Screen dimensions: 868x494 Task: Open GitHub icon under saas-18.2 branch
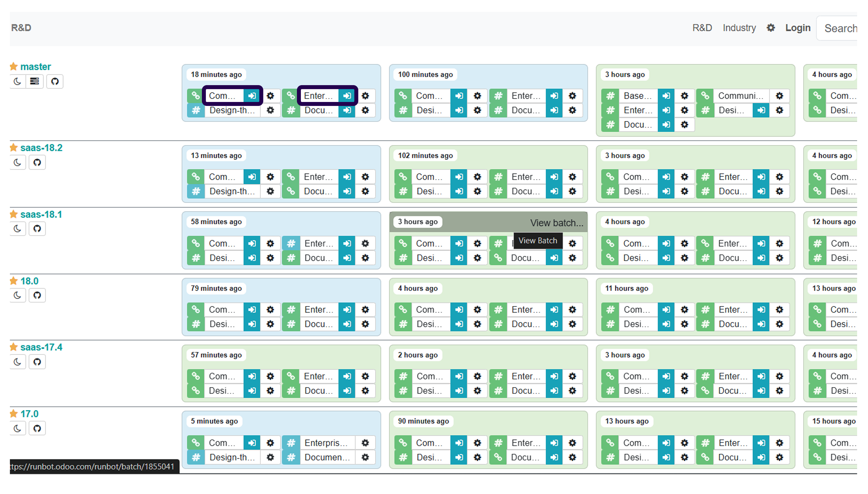(37, 163)
